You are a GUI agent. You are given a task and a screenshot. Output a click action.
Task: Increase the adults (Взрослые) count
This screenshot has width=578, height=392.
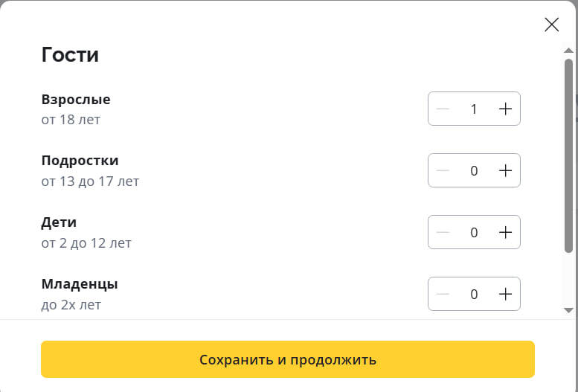506,109
